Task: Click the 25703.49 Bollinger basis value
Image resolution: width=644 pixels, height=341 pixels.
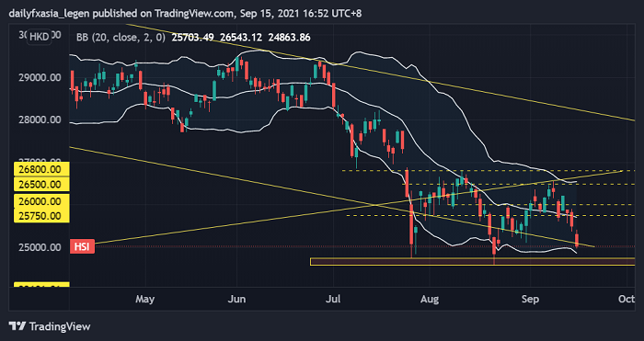Action: point(193,38)
